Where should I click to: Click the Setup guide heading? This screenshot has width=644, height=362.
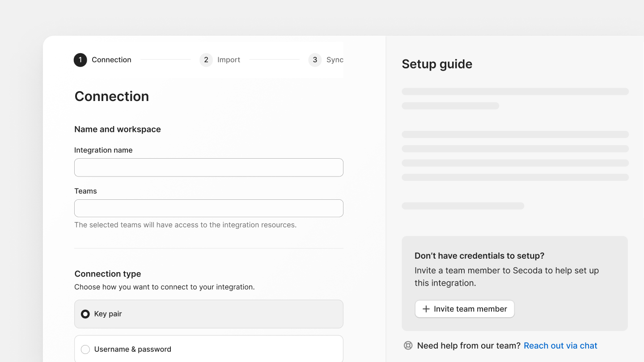click(437, 64)
